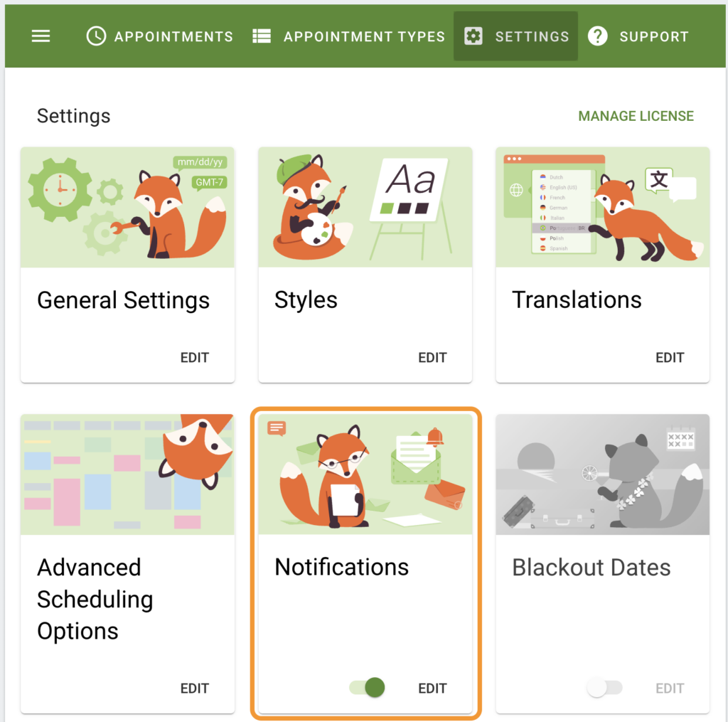The height and width of the screenshot is (722, 728).
Task: Click the General Settings fox gears thumbnail
Action: [x=127, y=207]
